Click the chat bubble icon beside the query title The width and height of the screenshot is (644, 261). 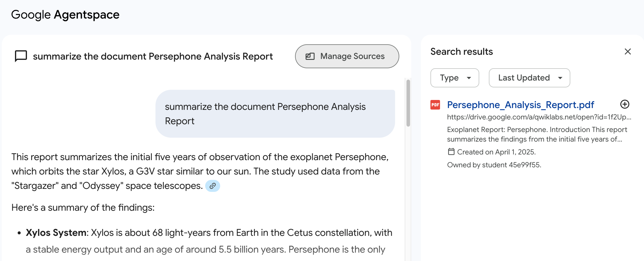coord(21,56)
